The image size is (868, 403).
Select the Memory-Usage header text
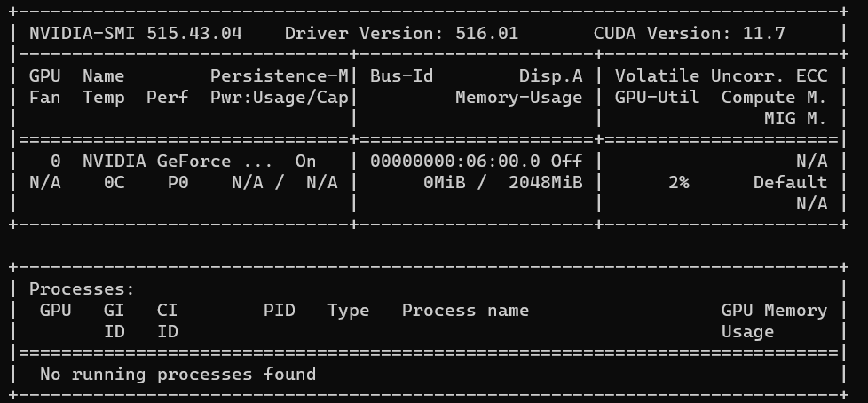pyautogui.click(x=518, y=98)
